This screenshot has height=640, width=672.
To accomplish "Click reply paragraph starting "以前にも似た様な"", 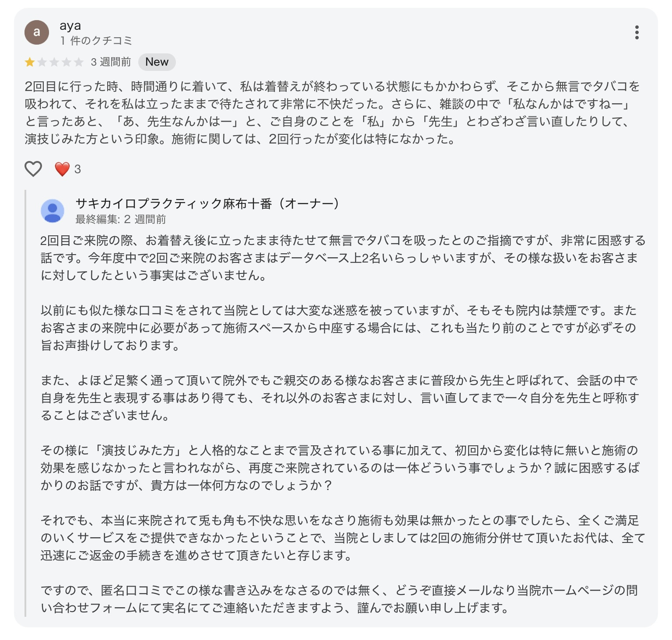I will [338, 328].
